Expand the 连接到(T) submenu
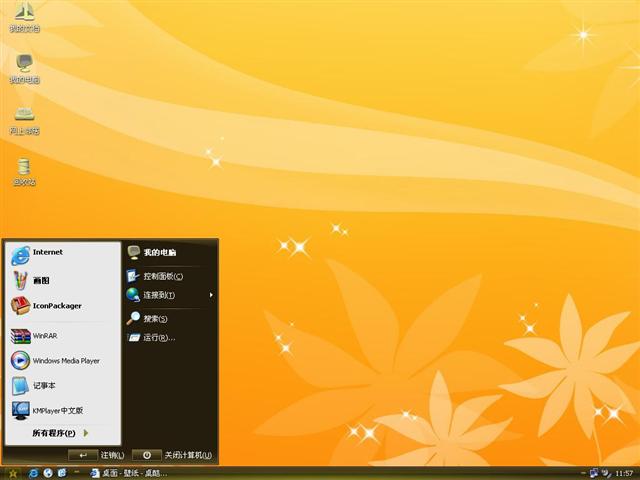The image size is (640, 480). (170, 295)
